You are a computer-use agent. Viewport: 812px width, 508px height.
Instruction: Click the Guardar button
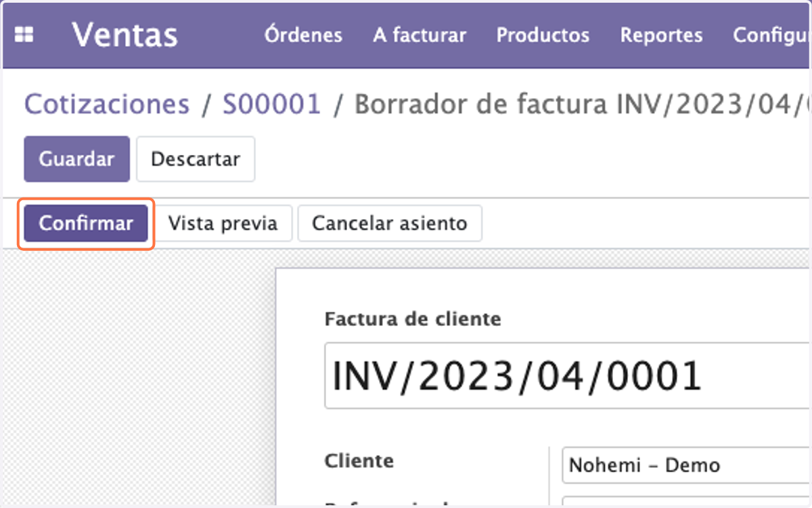click(76, 159)
